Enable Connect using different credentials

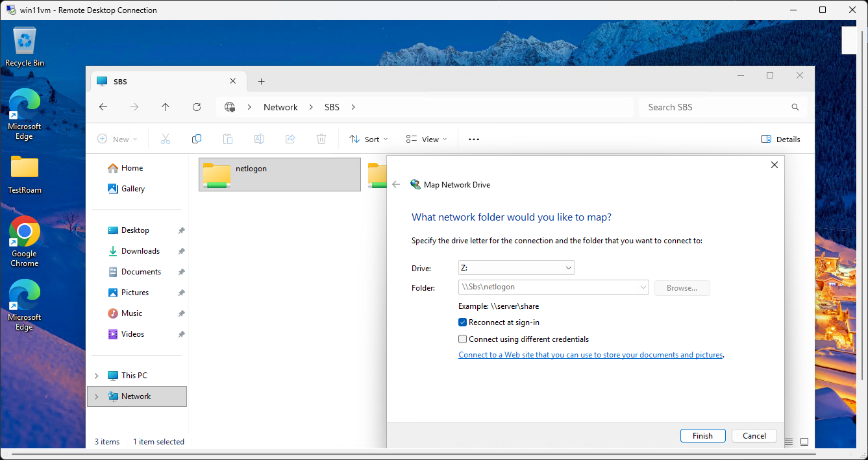tap(463, 339)
